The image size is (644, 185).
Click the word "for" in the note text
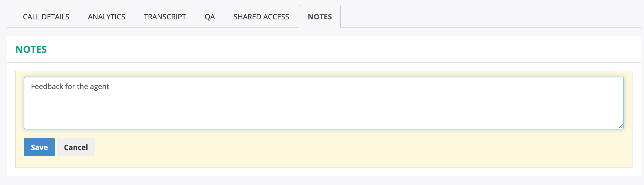[70, 87]
